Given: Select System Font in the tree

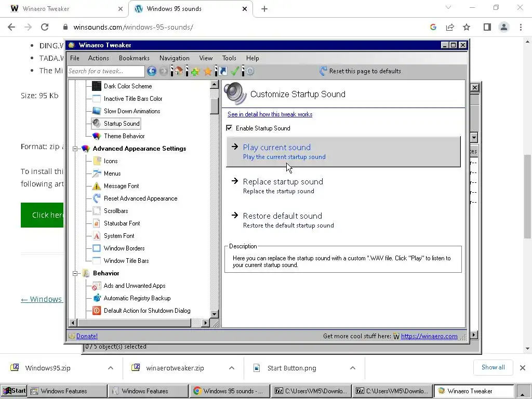Looking at the screenshot, I should 119,236.
